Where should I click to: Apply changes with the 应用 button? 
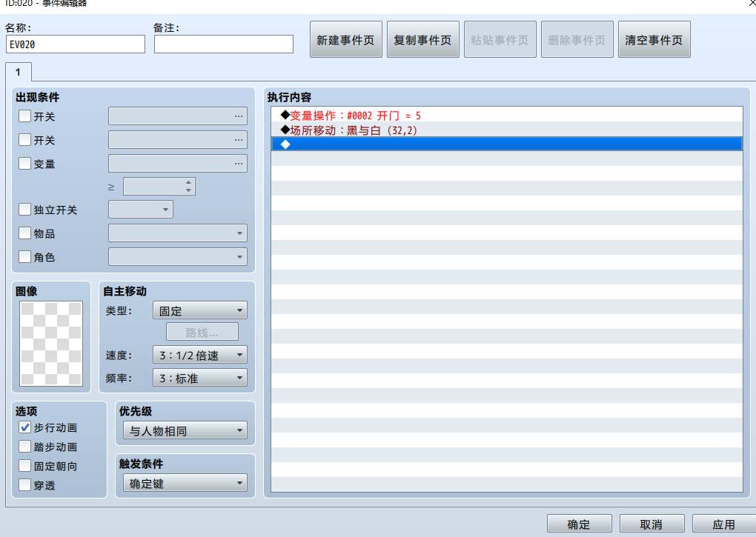click(x=724, y=524)
